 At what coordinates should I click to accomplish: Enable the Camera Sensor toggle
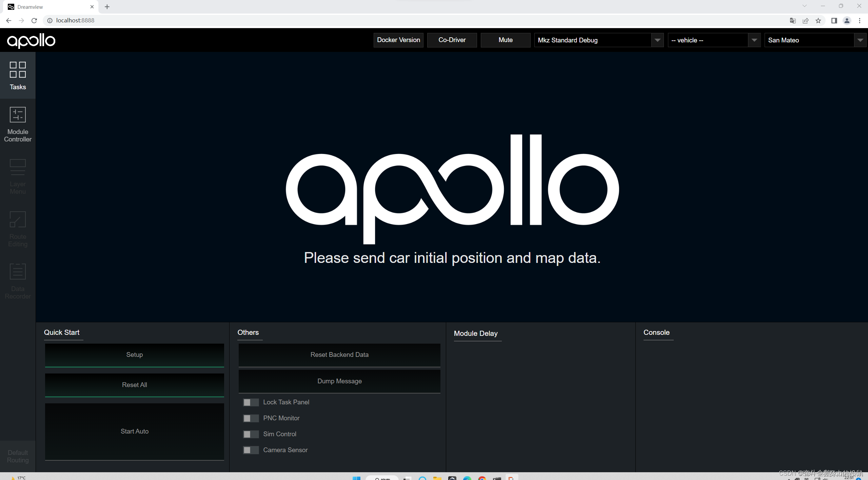tap(251, 450)
